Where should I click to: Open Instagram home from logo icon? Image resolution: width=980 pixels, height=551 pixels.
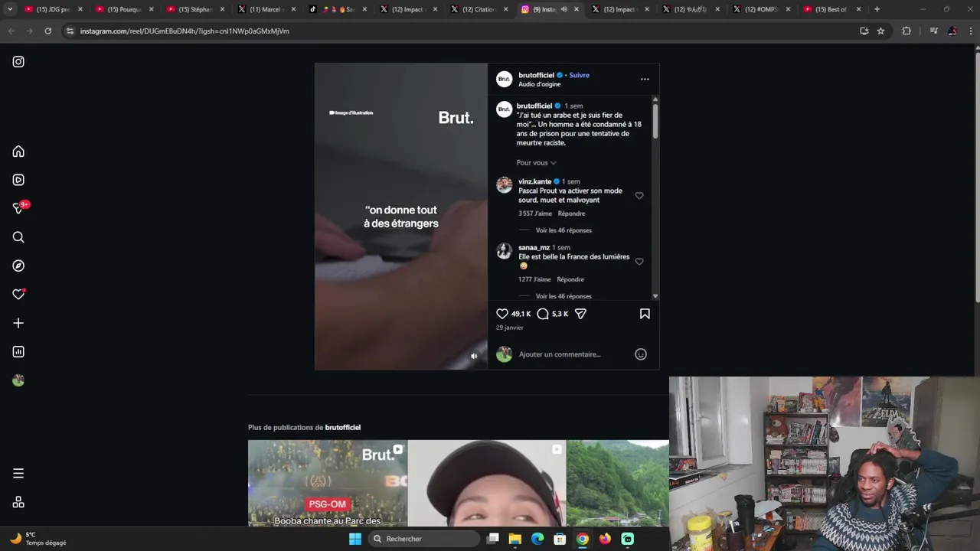pos(18,62)
